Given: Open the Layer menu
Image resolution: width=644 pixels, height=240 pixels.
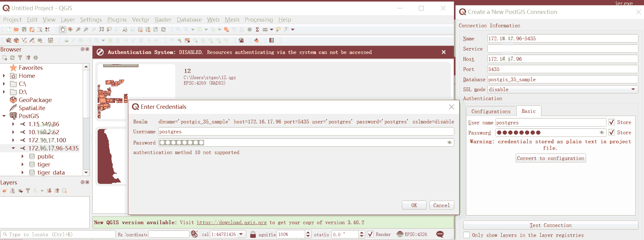Looking at the screenshot, I should (x=68, y=20).
